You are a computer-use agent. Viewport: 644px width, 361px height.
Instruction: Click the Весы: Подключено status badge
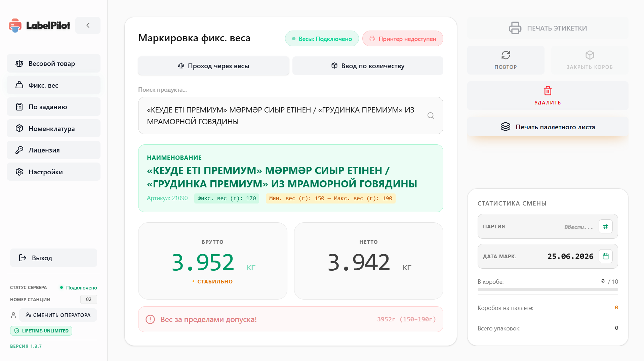(x=322, y=39)
